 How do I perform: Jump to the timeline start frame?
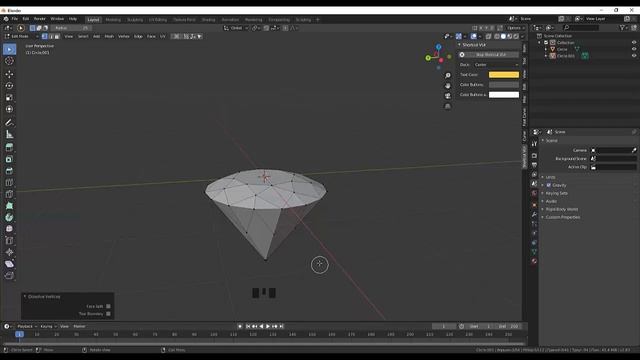tap(248, 326)
